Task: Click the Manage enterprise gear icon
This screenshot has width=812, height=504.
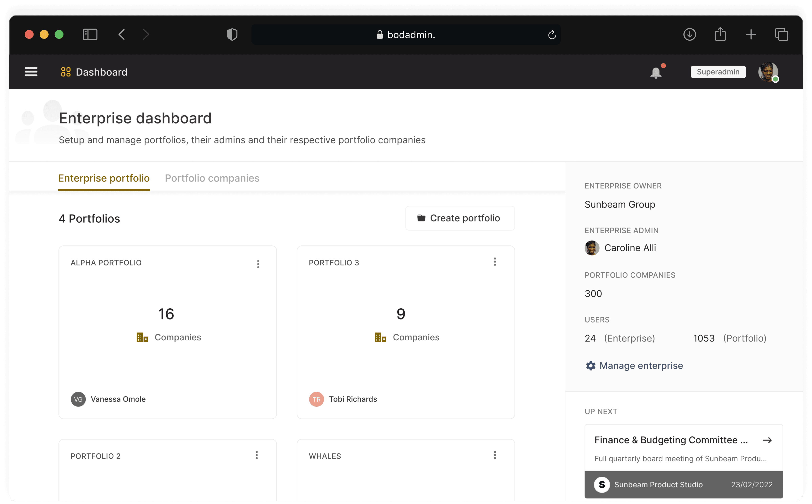Action: pos(591,366)
